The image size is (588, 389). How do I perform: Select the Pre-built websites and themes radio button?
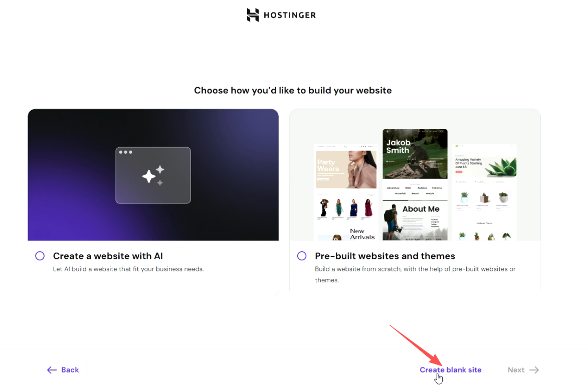click(302, 256)
